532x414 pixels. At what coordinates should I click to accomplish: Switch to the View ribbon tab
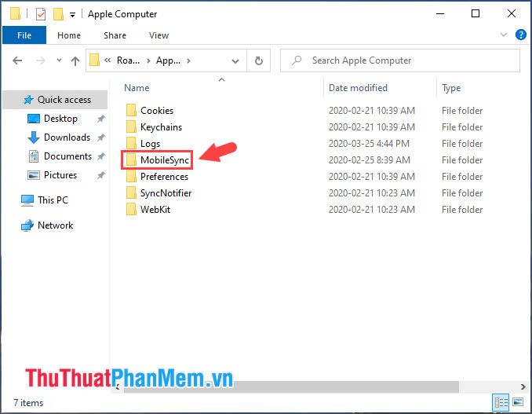click(159, 35)
